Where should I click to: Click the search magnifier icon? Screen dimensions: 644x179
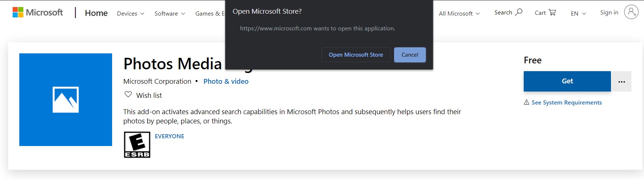[x=519, y=12]
